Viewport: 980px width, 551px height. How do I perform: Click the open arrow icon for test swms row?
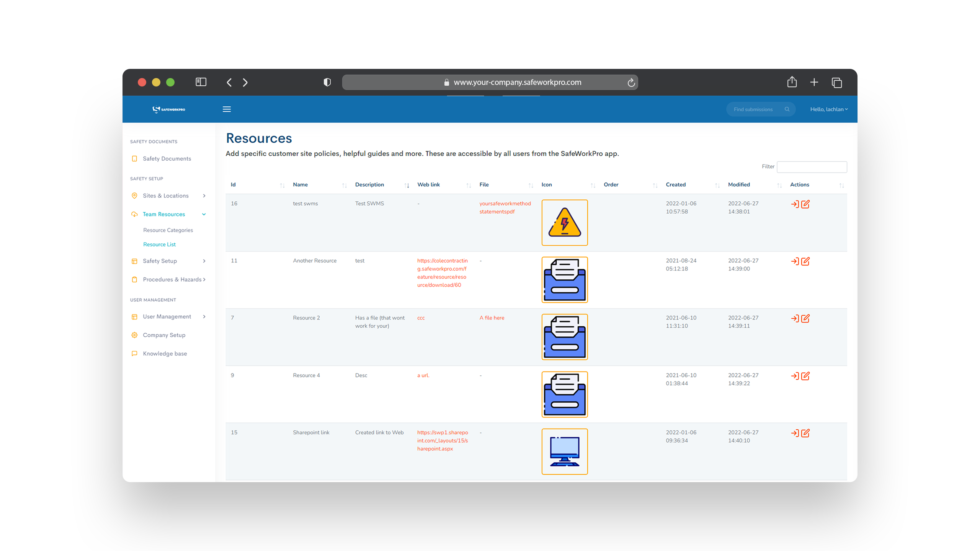[795, 204]
